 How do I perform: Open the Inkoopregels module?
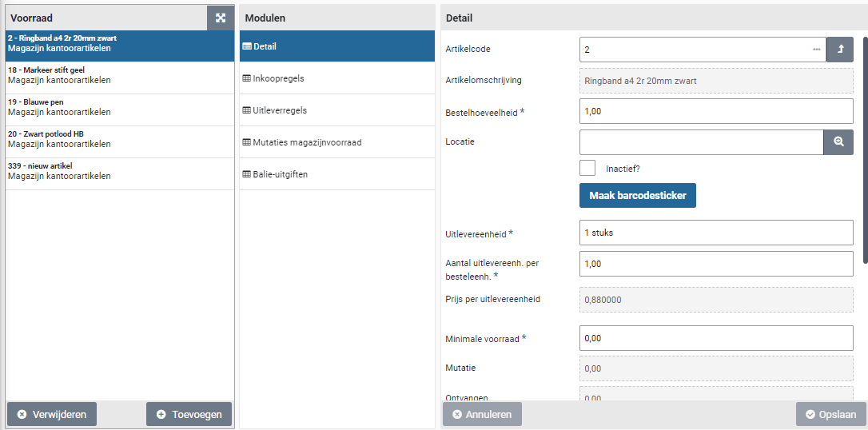click(336, 78)
